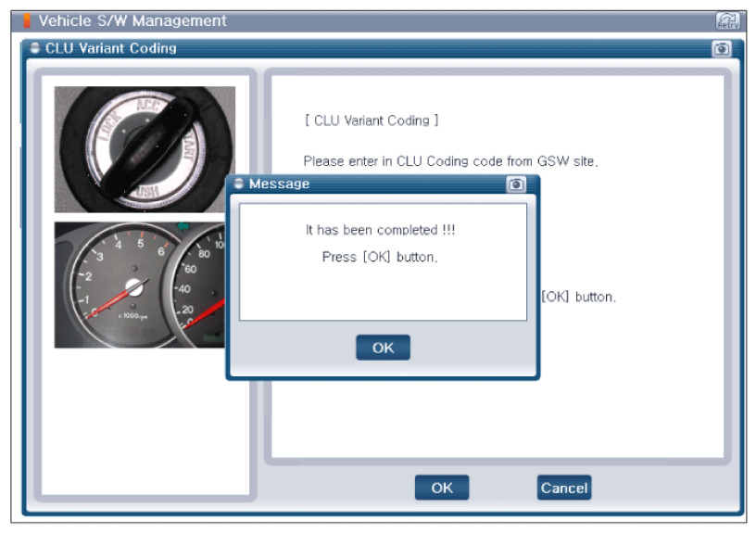Screen dimensions: 756x533
Task: Click the top-right icon in main title bar
Action: coord(727,20)
